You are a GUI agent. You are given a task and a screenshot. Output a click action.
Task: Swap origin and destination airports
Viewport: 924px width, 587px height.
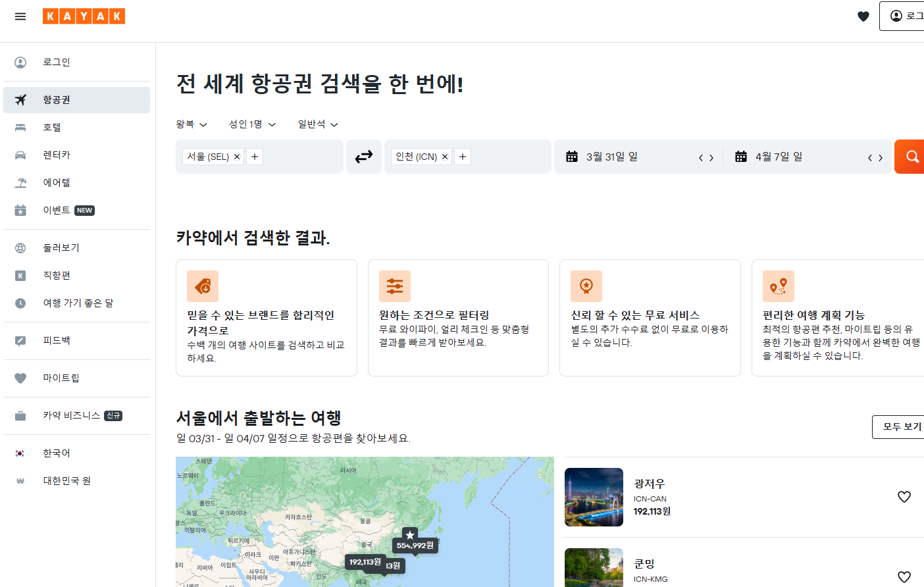coord(364,156)
